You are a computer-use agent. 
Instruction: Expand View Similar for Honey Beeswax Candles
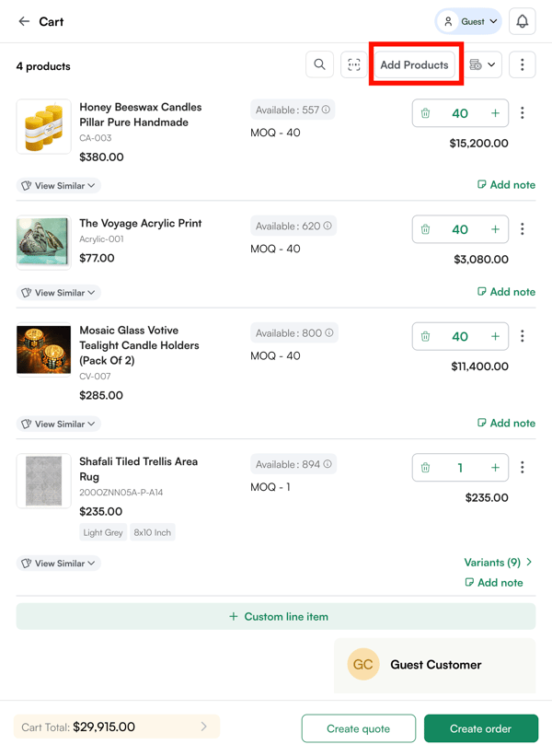(x=59, y=186)
